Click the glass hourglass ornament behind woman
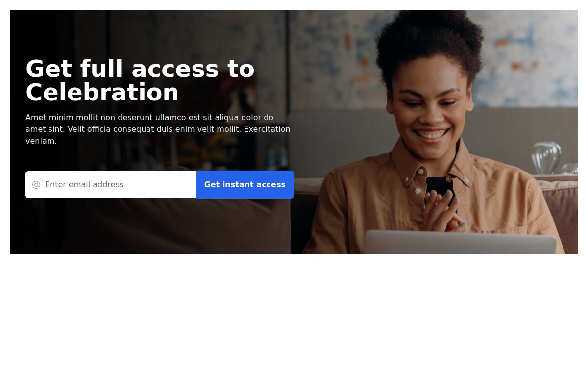Image resolution: width=588 pixels, height=392 pixels. pyautogui.click(x=546, y=158)
